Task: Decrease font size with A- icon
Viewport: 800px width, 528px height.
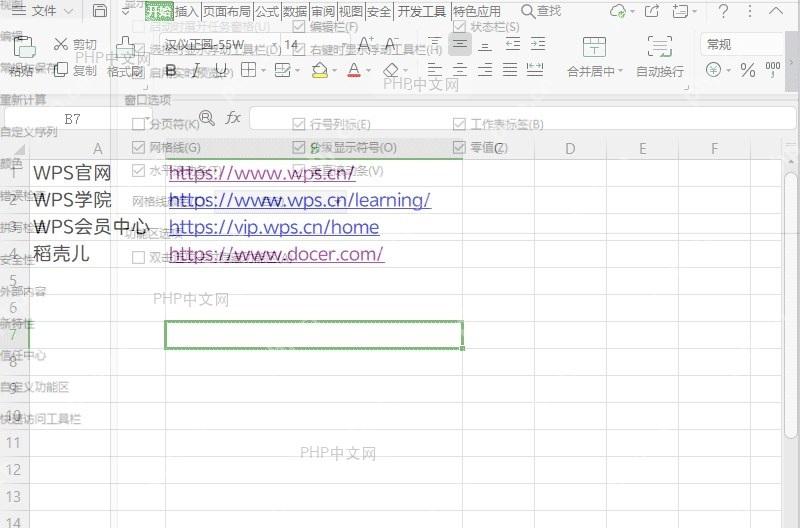Action: tap(391, 44)
